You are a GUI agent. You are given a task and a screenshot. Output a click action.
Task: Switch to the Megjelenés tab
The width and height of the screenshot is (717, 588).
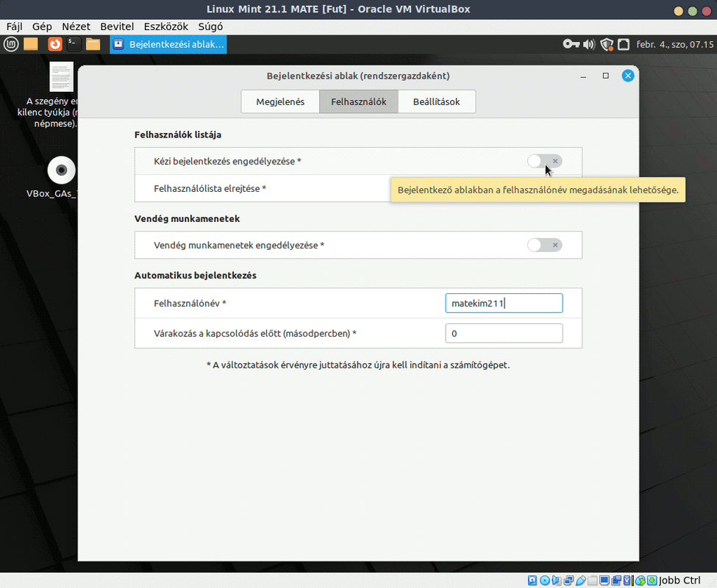280,102
